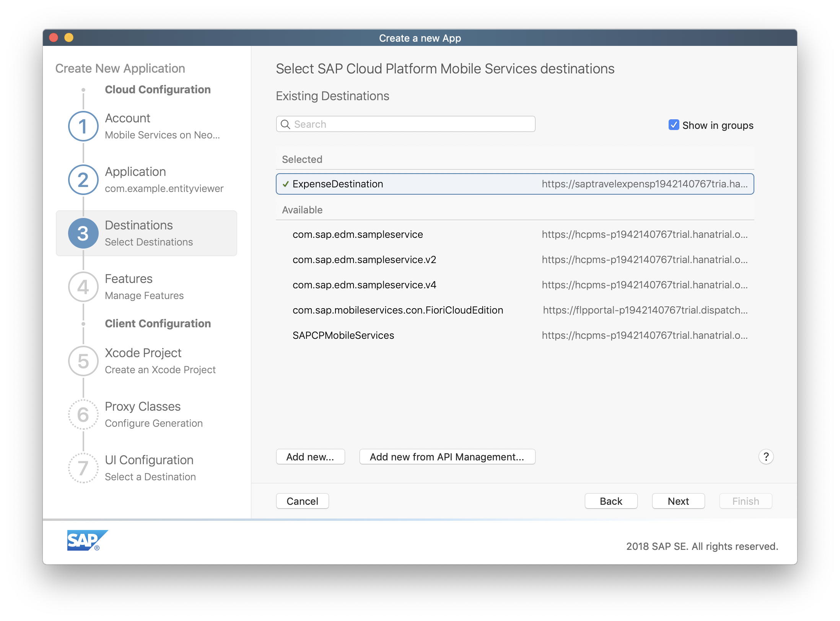The width and height of the screenshot is (840, 621).
Task: Go to the Application step label
Action: [135, 172]
